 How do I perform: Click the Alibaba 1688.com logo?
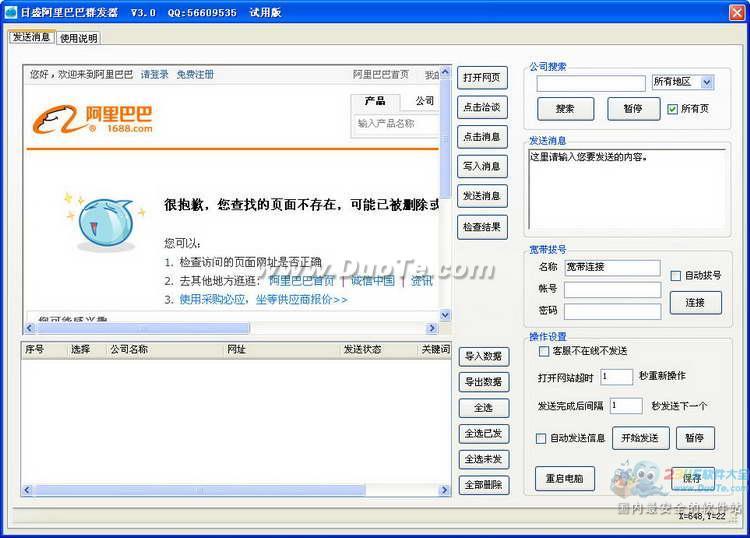(x=92, y=120)
